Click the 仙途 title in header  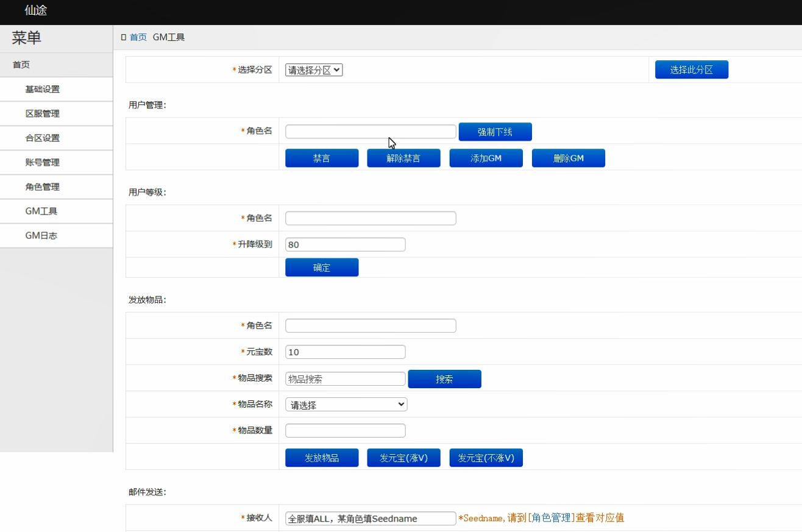pos(36,10)
